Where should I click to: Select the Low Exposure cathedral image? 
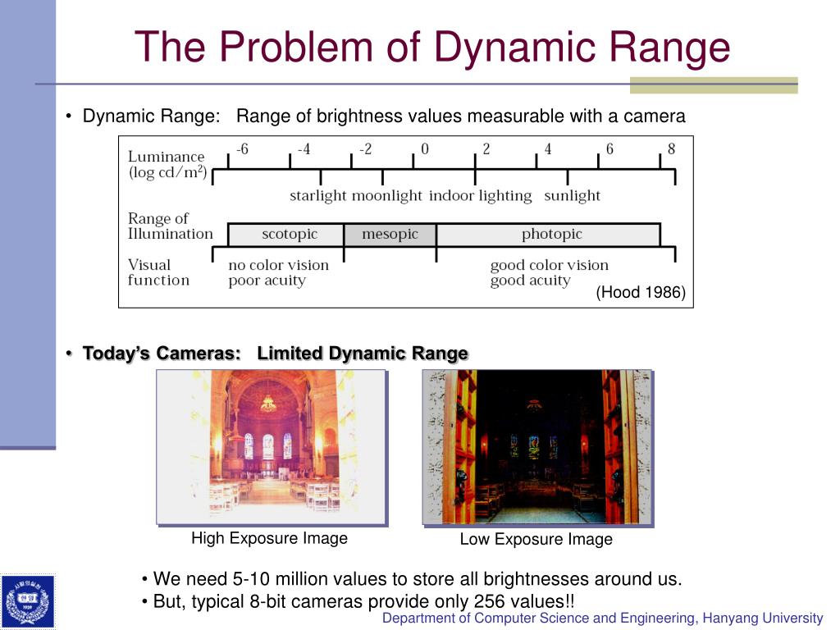pyautogui.click(x=536, y=447)
